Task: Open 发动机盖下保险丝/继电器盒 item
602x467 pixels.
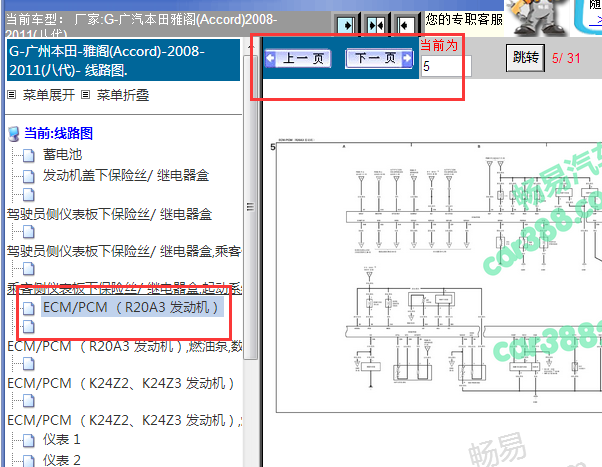Action: pos(126,176)
